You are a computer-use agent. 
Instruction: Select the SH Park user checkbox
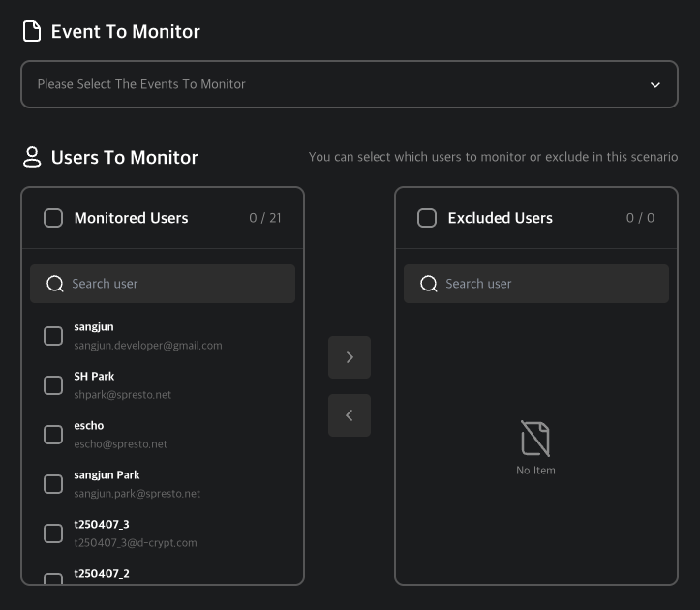[x=53, y=385]
